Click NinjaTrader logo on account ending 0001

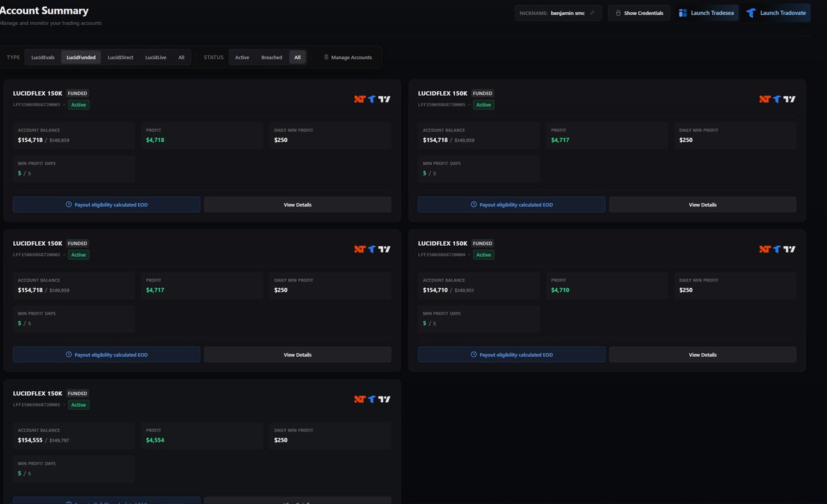coord(359,399)
